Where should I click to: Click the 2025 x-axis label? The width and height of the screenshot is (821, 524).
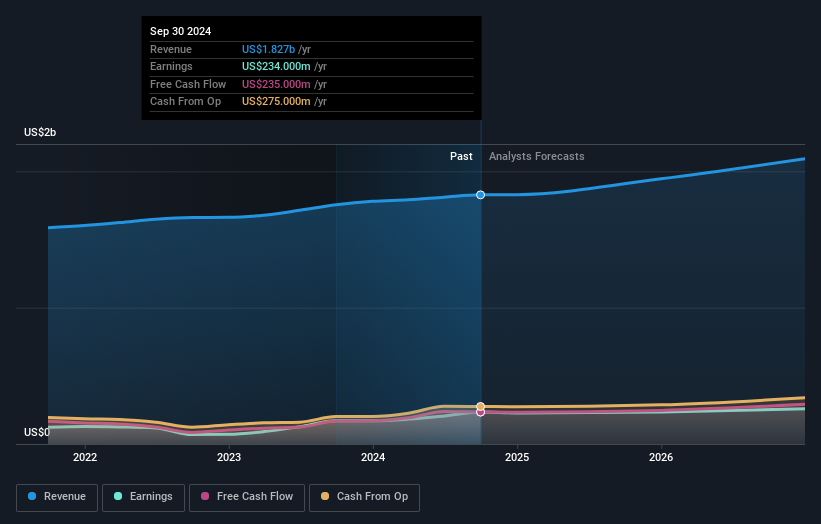(517, 457)
